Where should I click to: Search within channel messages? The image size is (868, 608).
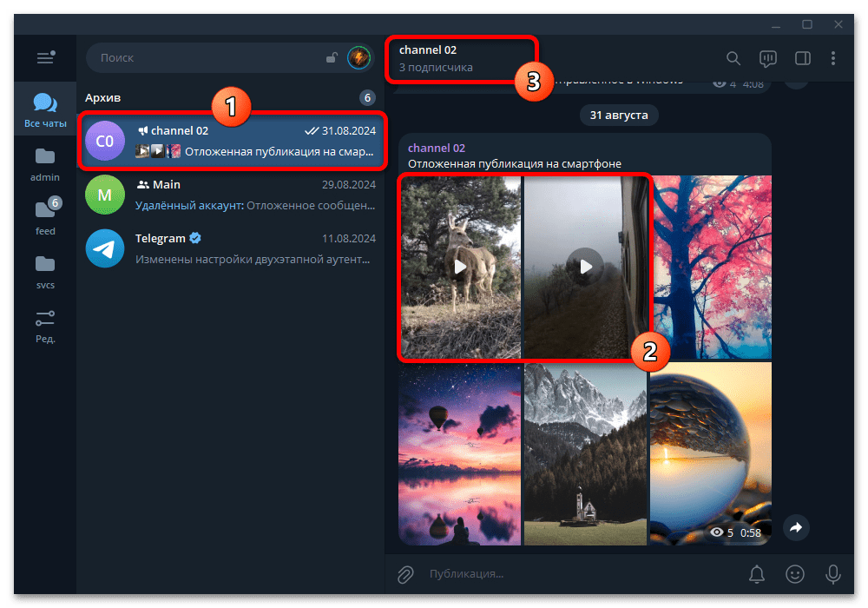pos(733,58)
